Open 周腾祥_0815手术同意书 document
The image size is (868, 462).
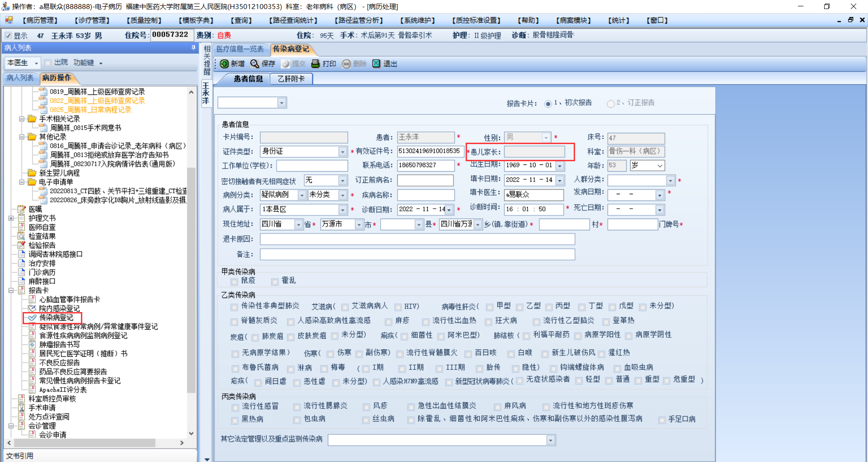[85, 128]
